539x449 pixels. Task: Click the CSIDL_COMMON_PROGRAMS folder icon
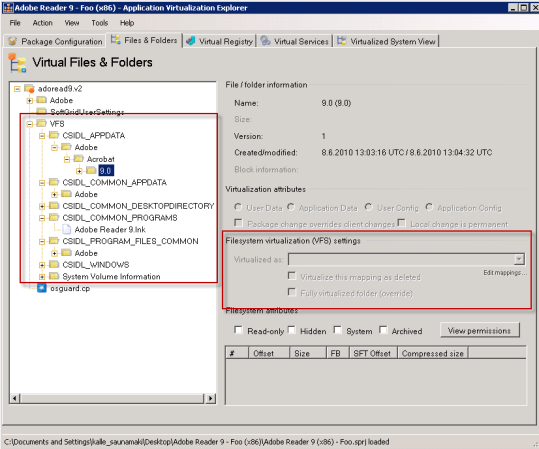[x=54, y=217]
